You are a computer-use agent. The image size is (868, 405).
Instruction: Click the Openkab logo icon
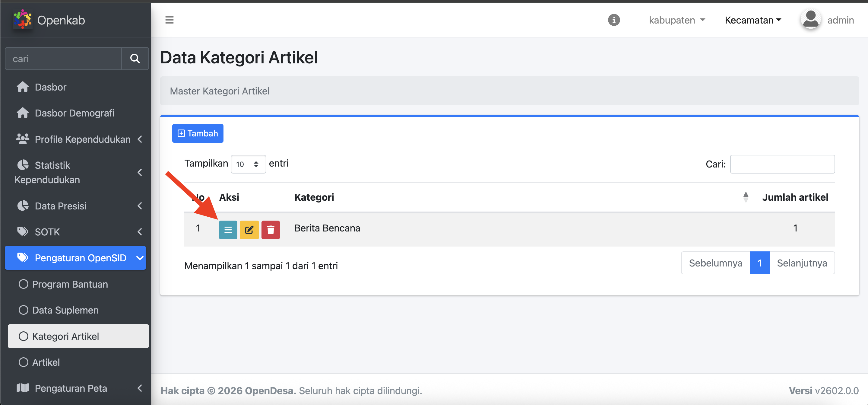(x=22, y=19)
